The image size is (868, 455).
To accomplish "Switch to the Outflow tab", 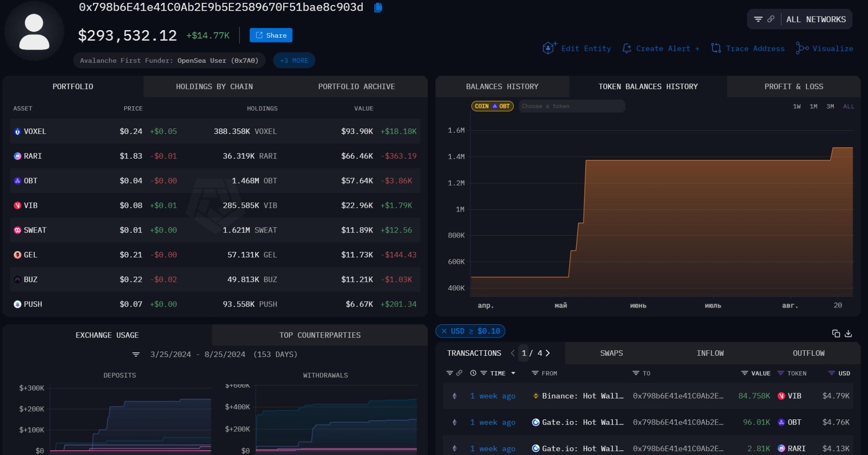I will 809,353.
